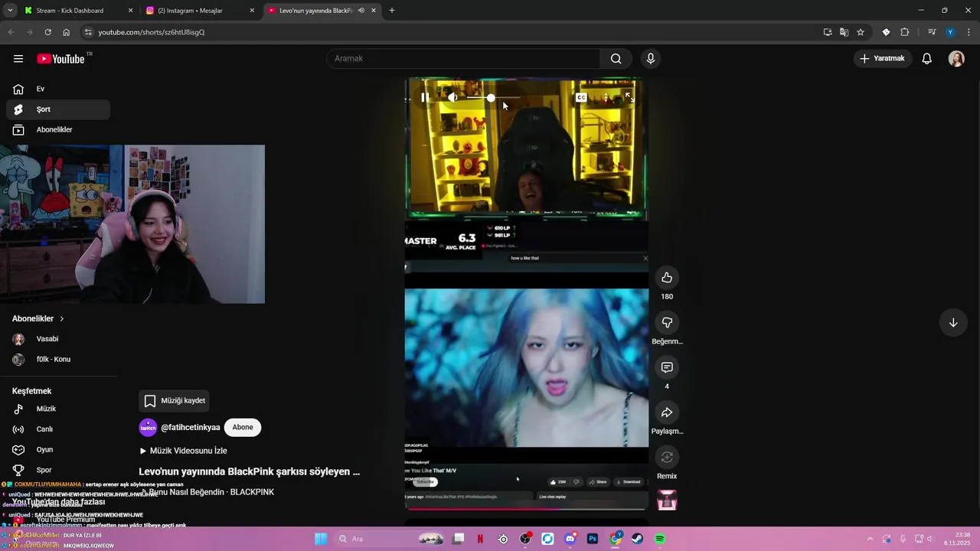Viewport: 980px width, 551px height.
Task: Open Steam from the taskbar
Action: click(x=637, y=539)
